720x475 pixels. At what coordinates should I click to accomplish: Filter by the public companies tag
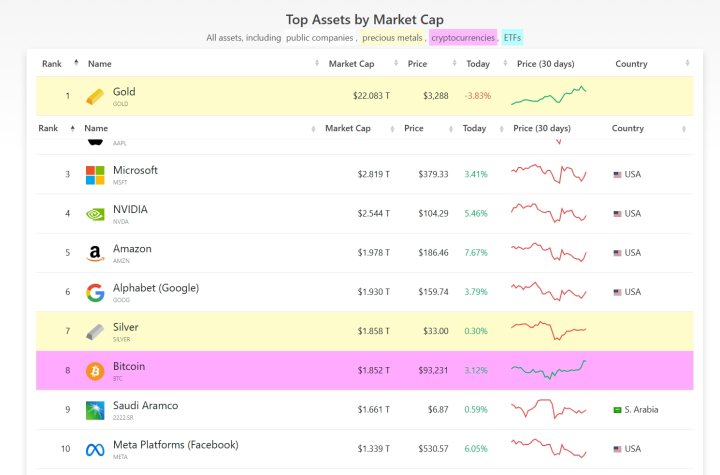(320, 38)
